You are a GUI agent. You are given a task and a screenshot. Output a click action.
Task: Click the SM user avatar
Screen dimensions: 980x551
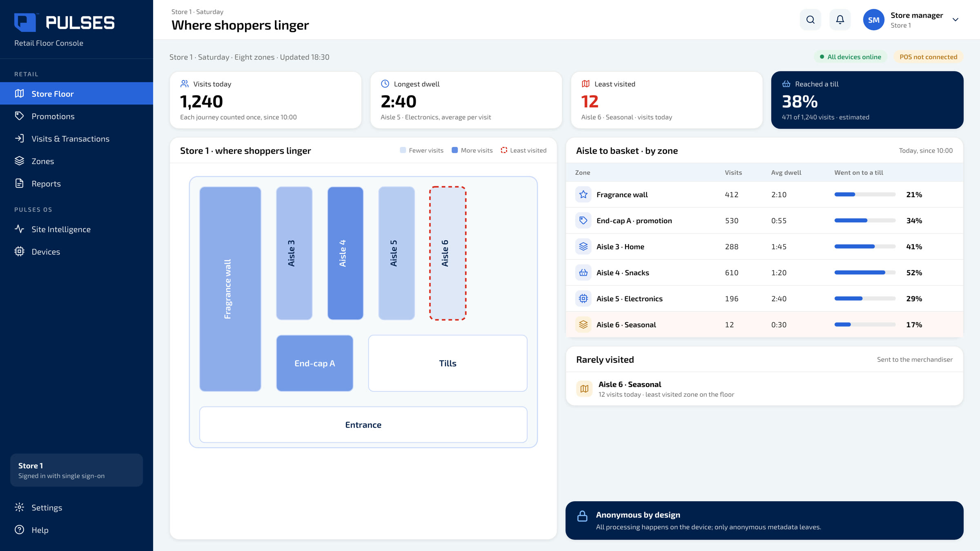pyautogui.click(x=873, y=20)
